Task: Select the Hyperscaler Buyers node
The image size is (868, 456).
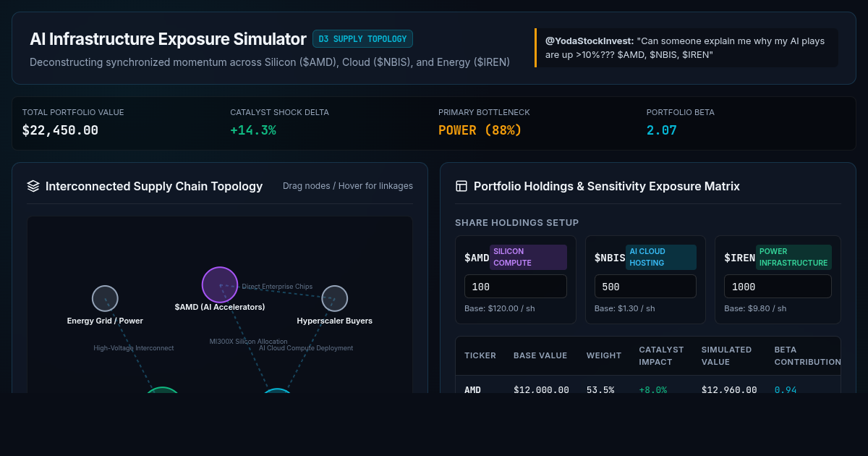Action: (334, 298)
